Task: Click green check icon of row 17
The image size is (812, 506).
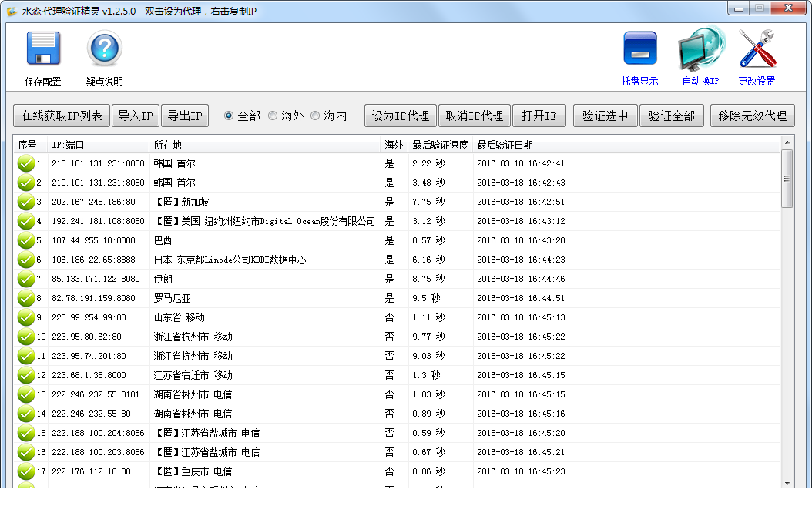Action: pyautogui.click(x=26, y=471)
